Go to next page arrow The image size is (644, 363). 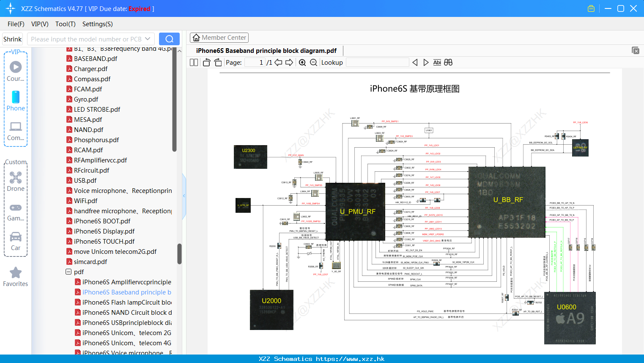pyautogui.click(x=289, y=62)
